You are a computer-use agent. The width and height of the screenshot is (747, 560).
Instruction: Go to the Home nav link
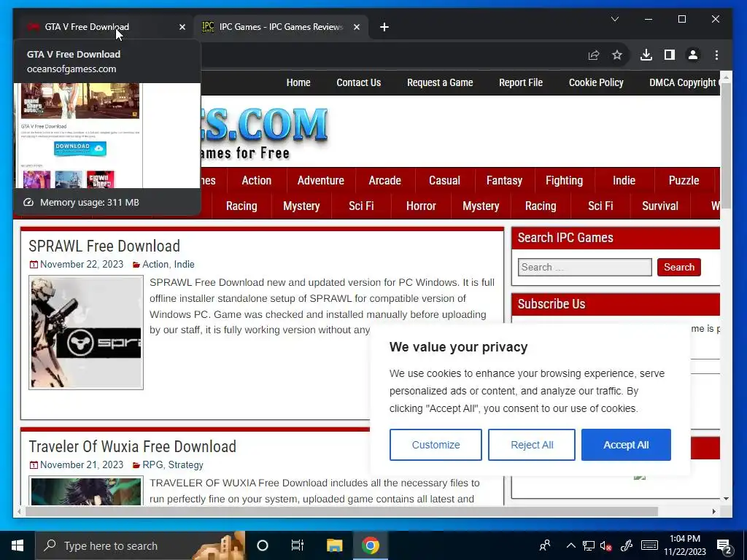[x=298, y=82]
